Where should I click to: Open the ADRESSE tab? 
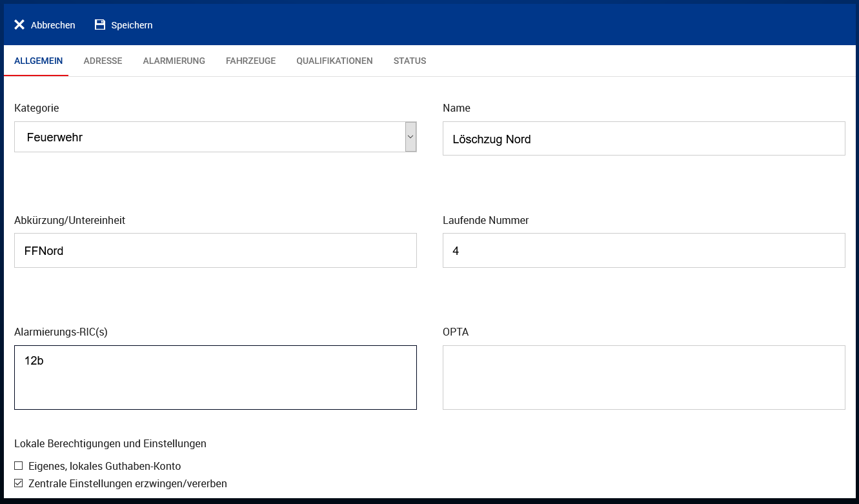(103, 61)
